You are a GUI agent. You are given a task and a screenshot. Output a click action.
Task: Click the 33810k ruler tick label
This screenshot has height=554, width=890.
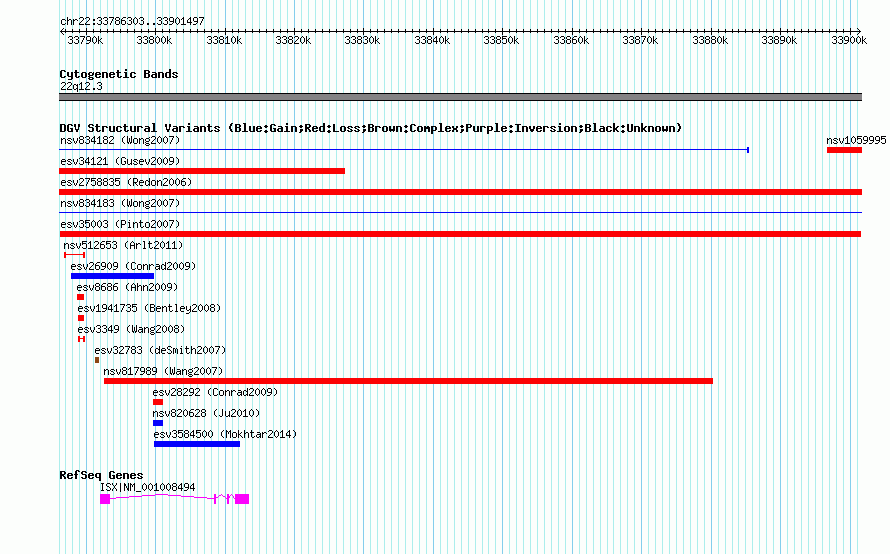224,40
